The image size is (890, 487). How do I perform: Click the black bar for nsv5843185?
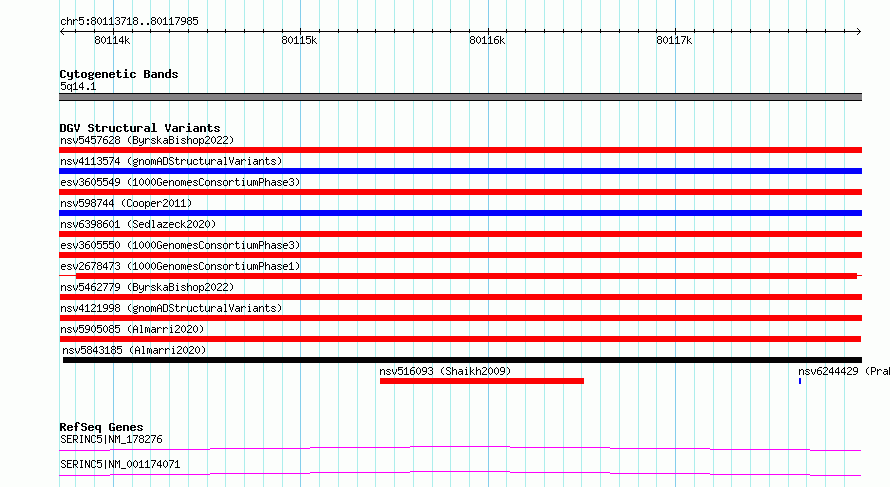(x=462, y=360)
